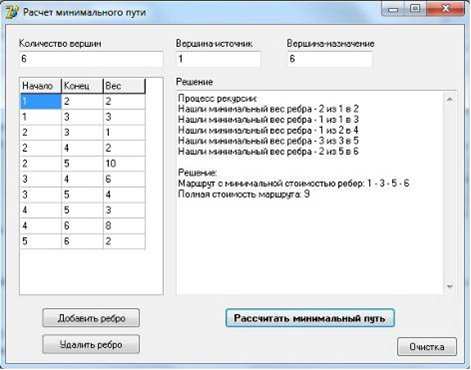The image size is (471, 370).
Task: Click Рассчитать минимальный путь button
Action: click(310, 318)
